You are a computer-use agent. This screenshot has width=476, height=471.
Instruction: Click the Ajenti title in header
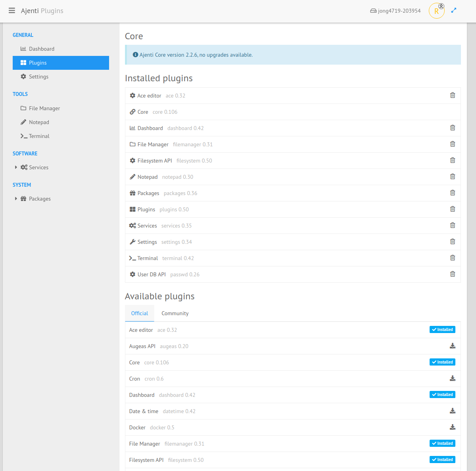click(x=30, y=11)
